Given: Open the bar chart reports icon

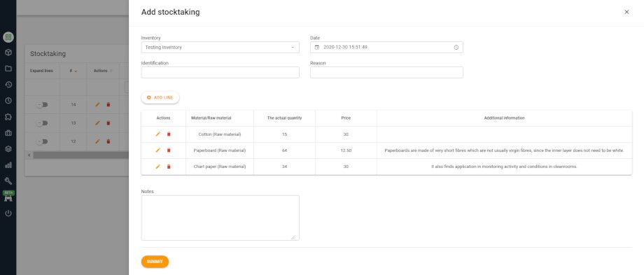Looking at the screenshot, I should point(8,165).
